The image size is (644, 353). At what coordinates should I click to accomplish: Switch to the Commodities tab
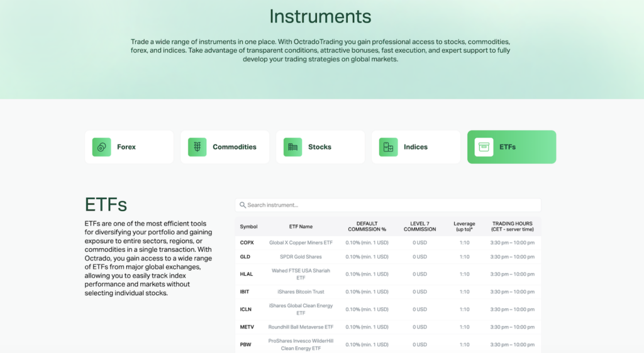coord(225,147)
